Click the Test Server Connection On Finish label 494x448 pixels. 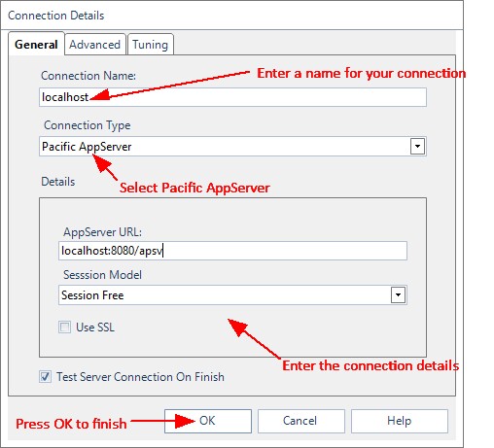click(x=140, y=377)
